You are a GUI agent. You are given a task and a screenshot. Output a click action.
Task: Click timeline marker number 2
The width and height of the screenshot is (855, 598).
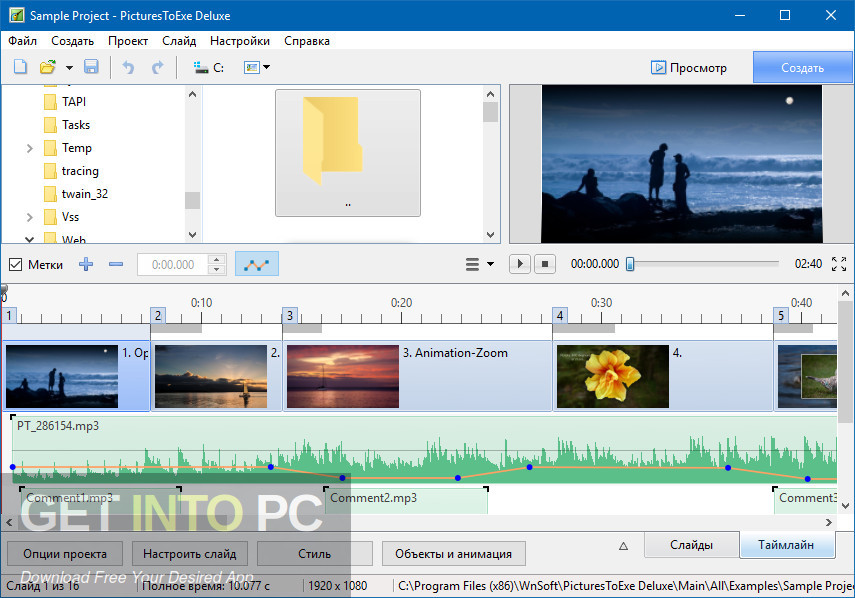click(158, 316)
